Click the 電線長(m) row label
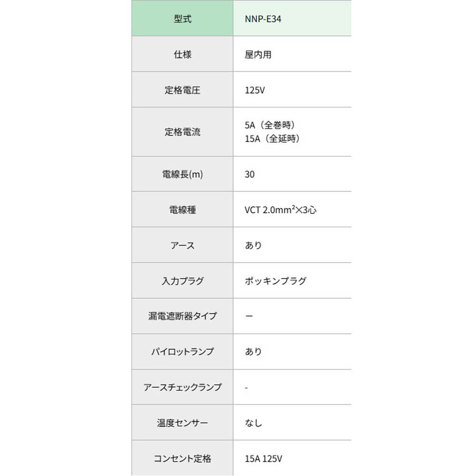 coord(182,174)
